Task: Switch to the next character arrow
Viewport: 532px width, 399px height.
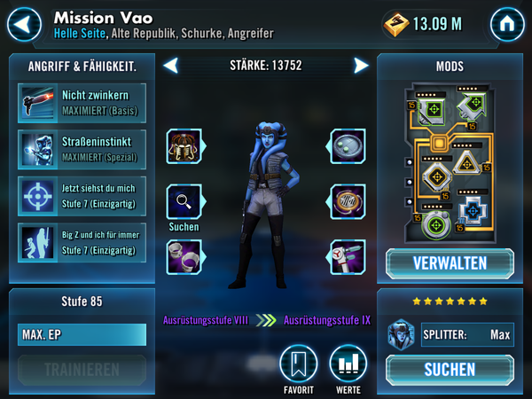Action: [x=361, y=65]
